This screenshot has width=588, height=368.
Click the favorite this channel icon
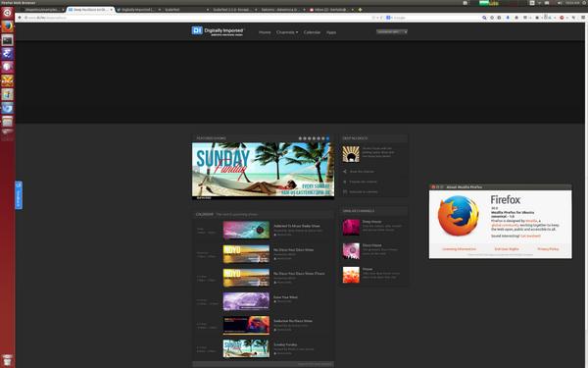click(345, 182)
